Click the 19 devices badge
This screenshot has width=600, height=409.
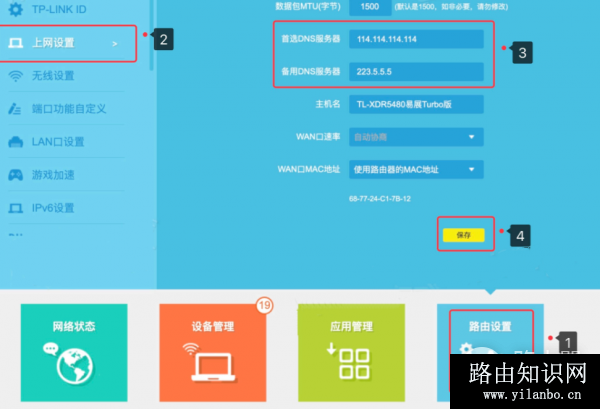[264, 305]
